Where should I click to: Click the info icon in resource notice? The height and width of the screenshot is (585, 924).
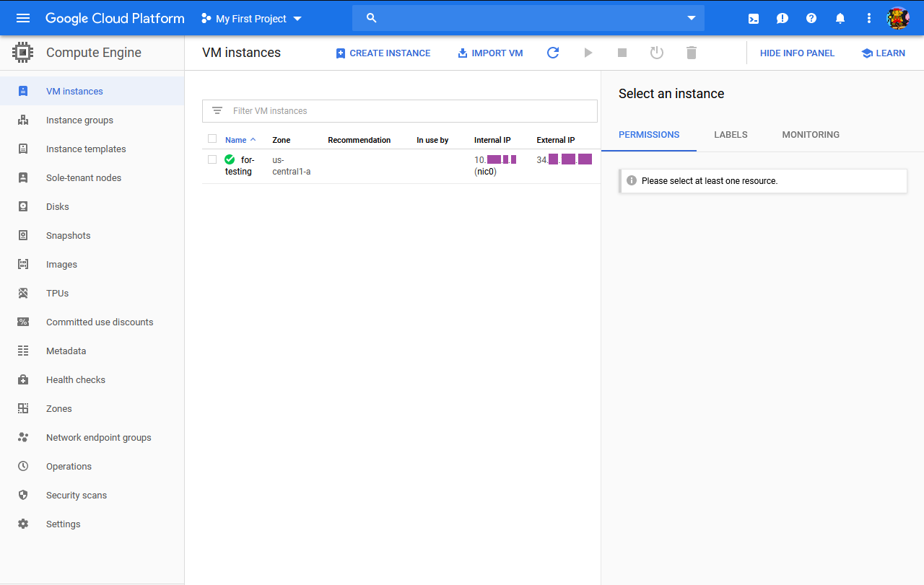pos(632,180)
